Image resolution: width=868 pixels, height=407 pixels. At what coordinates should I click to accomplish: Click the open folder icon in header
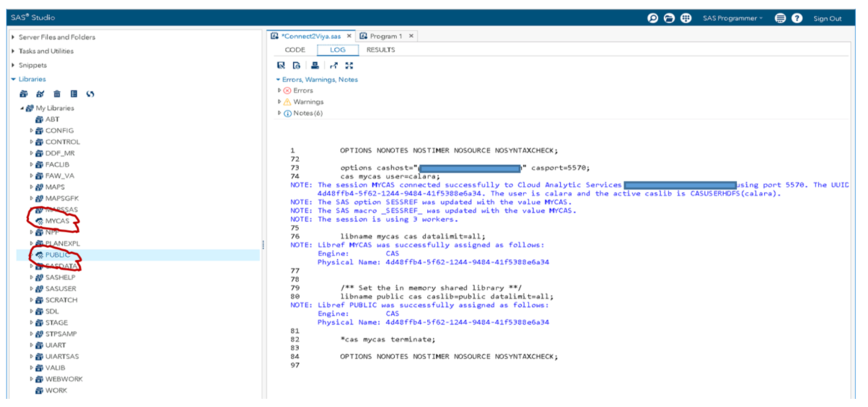(669, 18)
